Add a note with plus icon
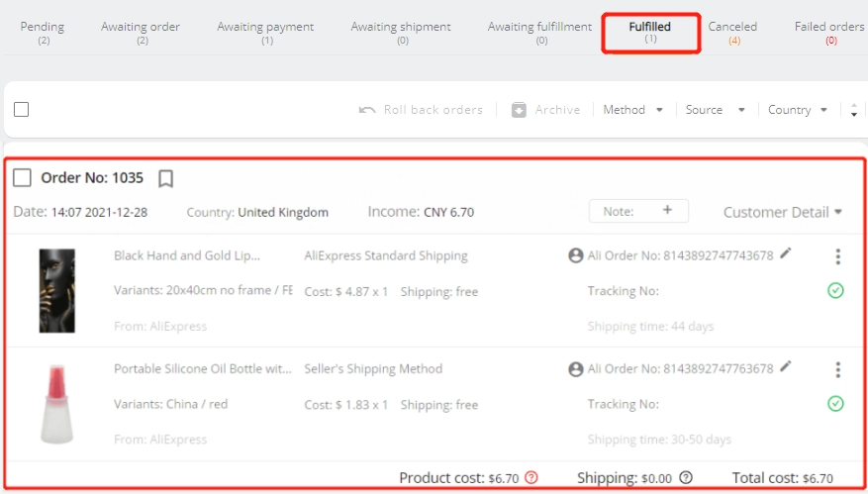 click(667, 210)
